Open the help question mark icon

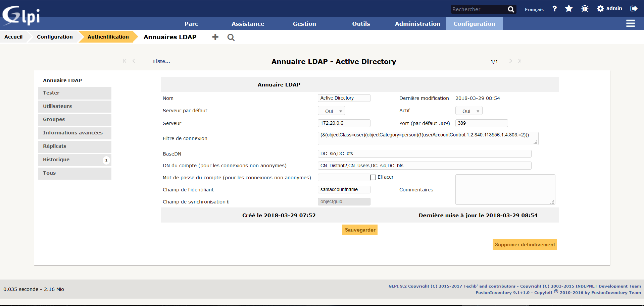[554, 9]
